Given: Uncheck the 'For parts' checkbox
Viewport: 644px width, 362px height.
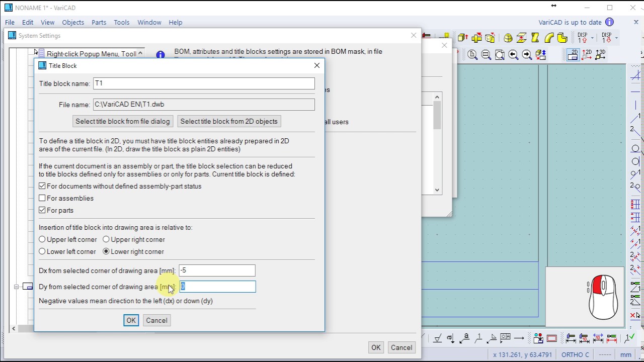Looking at the screenshot, I should [x=42, y=210].
